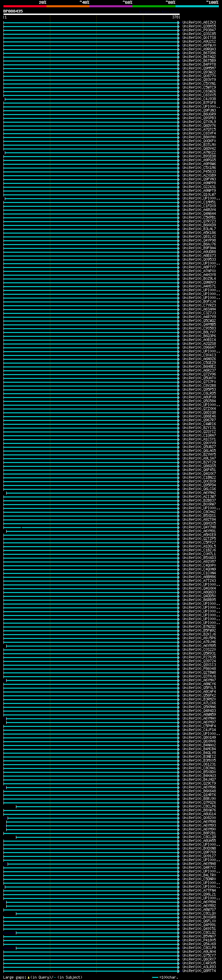The height and width of the screenshot is (980, 222).
Task: Select the UniRef100_C4Q0P0 label
Action: click(199, 565)
